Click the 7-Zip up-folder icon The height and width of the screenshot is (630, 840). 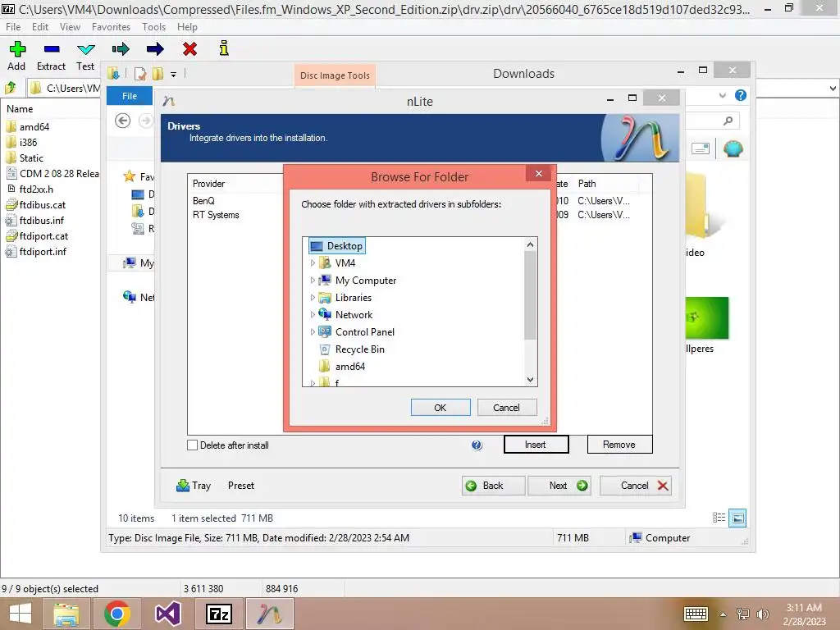(10, 87)
